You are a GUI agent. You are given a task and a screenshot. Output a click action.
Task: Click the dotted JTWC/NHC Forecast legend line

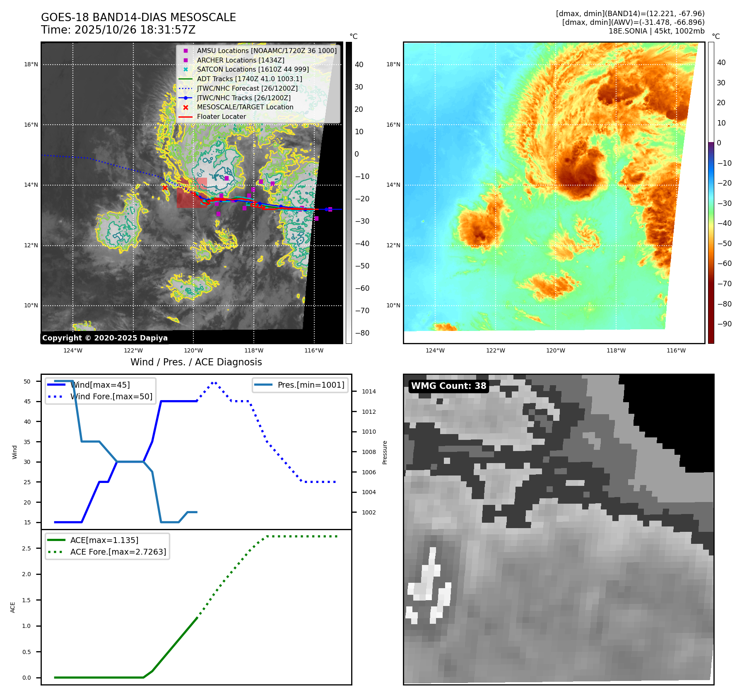pos(185,89)
